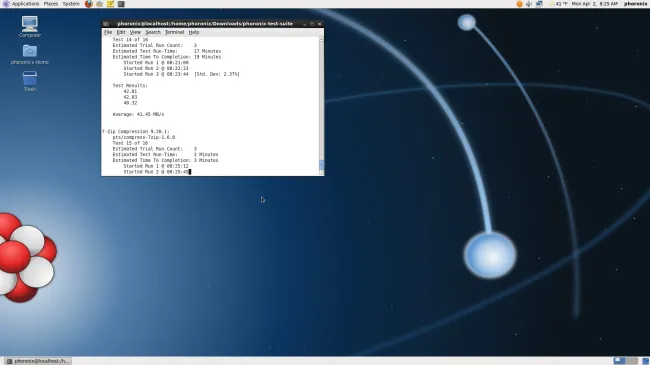Launch the terminal icon in the top panel
650x365 pixels.
pyautogui.click(x=121, y=4)
